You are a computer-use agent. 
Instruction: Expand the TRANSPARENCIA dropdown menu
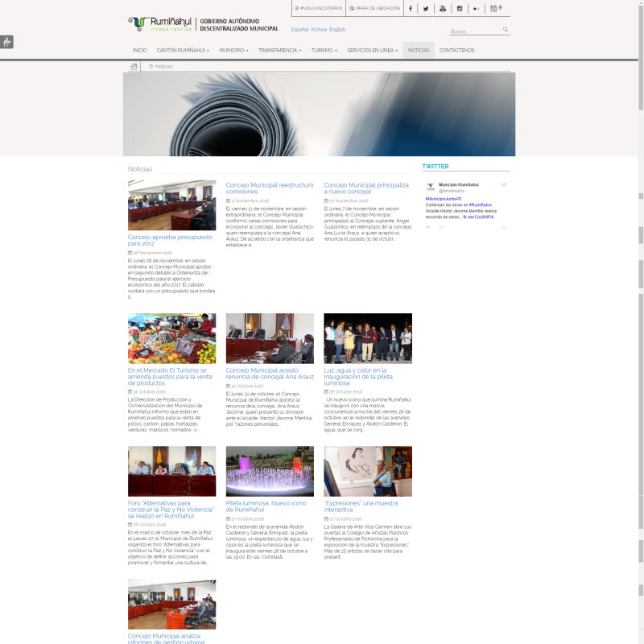coord(279,50)
